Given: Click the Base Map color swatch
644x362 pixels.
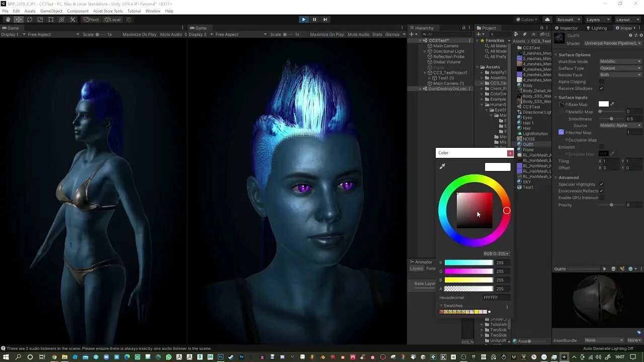Looking at the screenshot, I should pyautogui.click(x=604, y=104).
